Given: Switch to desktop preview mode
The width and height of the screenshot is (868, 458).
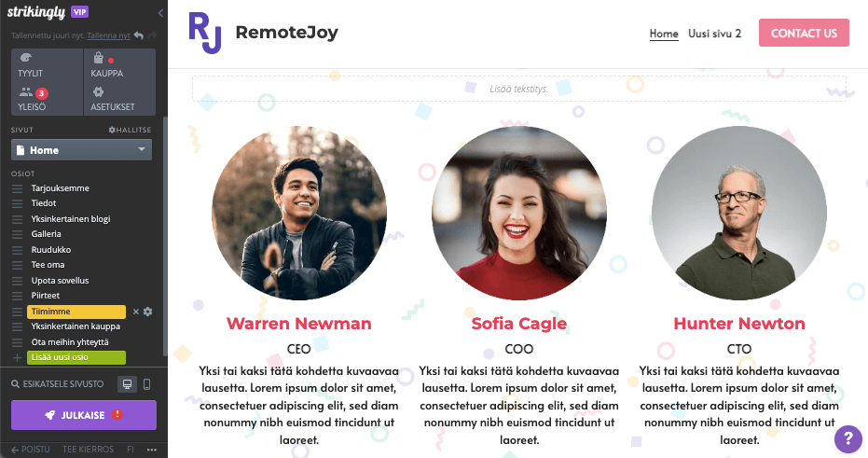Looking at the screenshot, I should 128,384.
